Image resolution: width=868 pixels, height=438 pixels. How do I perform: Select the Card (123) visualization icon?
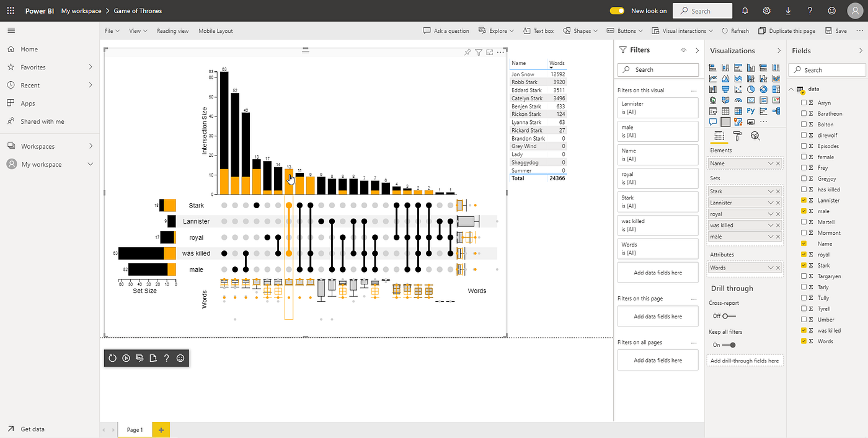(x=751, y=100)
